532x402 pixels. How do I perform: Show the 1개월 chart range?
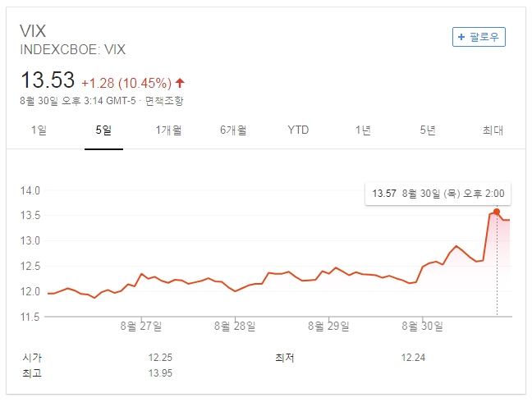168,130
